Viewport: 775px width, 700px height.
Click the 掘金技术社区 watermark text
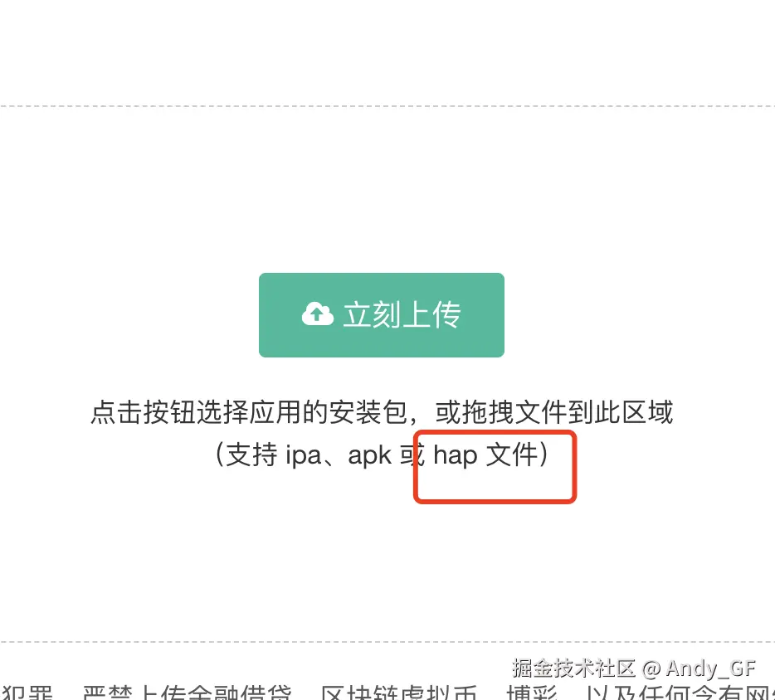click(573, 668)
